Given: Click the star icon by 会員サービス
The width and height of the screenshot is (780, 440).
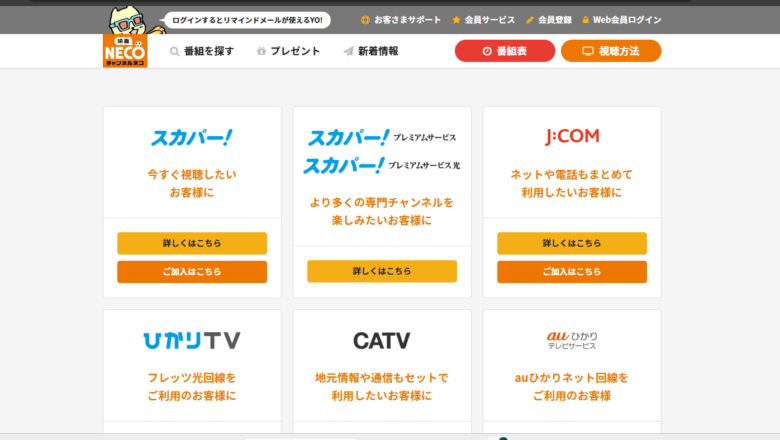Looking at the screenshot, I should pyautogui.click(x=456, y=19).
